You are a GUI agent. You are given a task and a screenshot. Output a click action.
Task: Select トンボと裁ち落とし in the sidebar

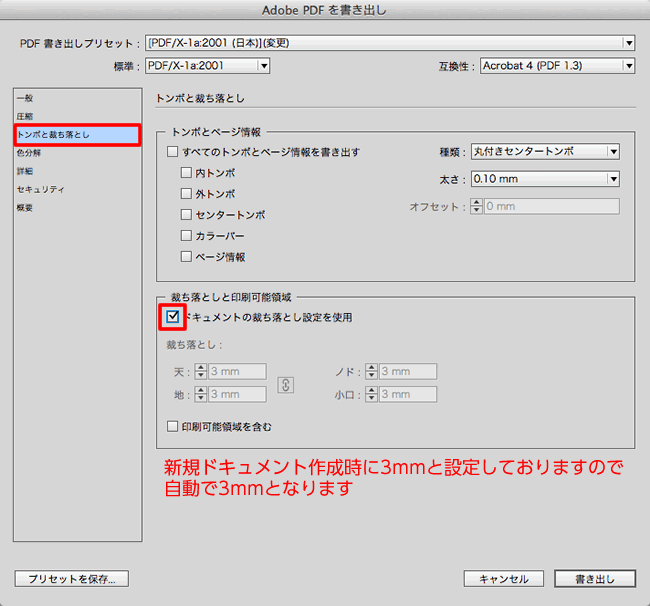point(77,135)
